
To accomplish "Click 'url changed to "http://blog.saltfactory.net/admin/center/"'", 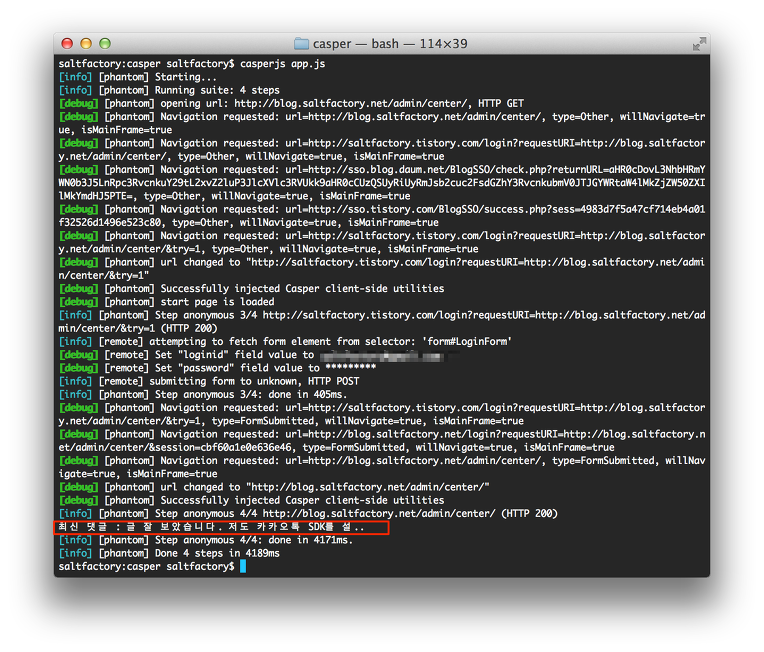I will 325,487.
